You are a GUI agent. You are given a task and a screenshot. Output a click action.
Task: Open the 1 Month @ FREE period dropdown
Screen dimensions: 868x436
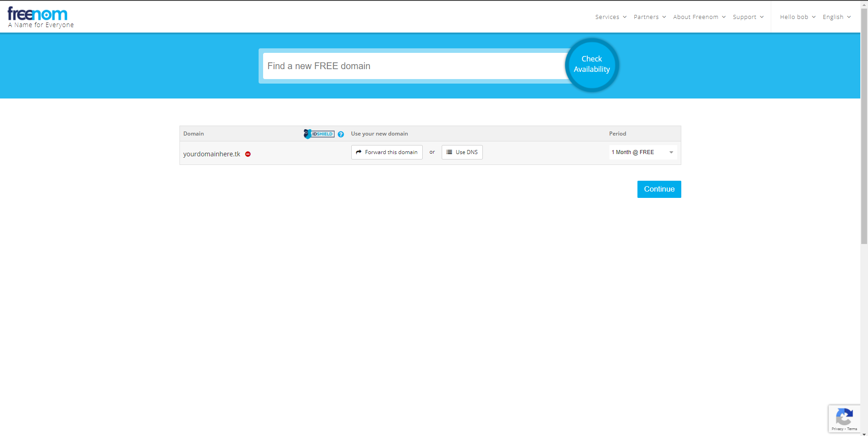(x=642, y=152)
